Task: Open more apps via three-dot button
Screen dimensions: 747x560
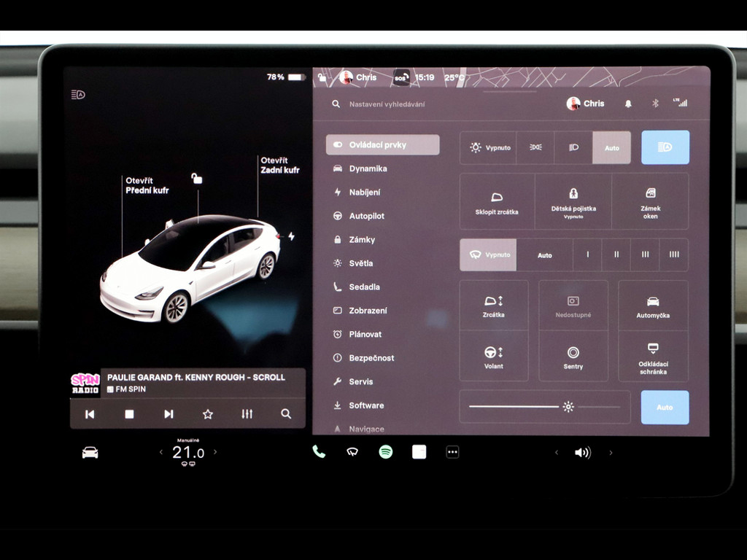Action: tap(452, 452)
